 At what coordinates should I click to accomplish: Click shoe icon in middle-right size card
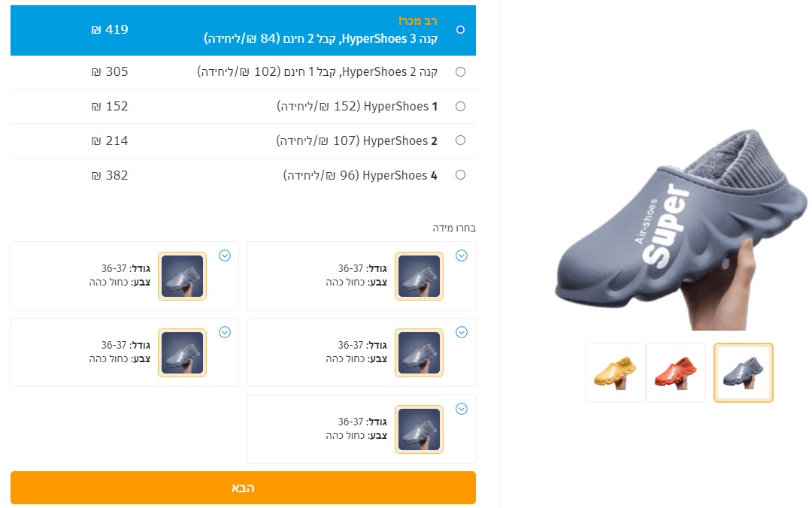click(x=419, y=352)
